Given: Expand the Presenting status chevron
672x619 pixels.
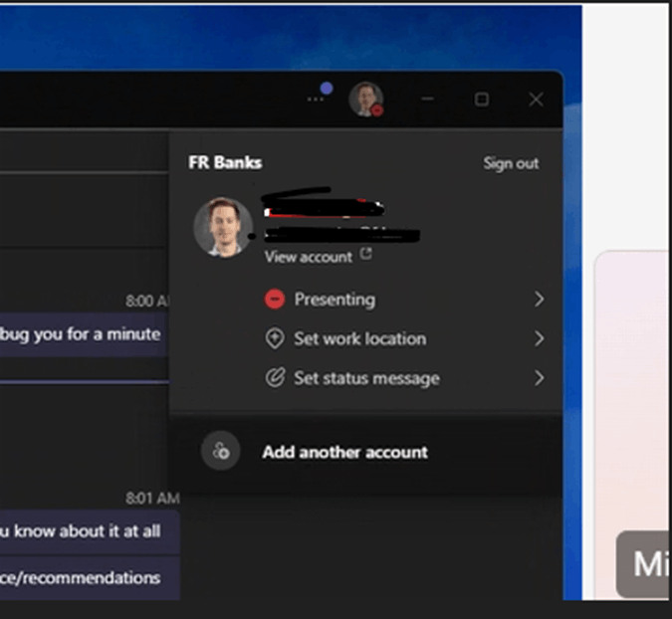Looking at the screenshot, I should [540, 299].
